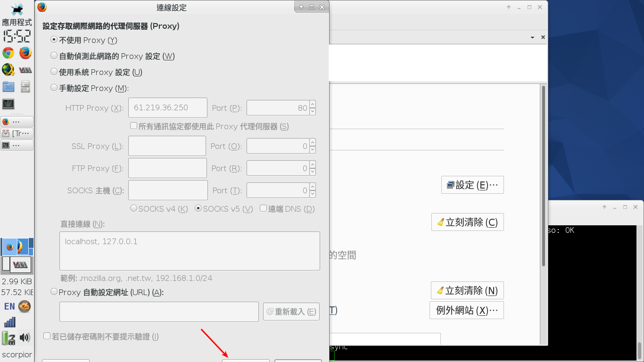The height and width of the screenshot is (362, 644).
Task: Select 自動偵測此網路的 Proxy 設定
Action: point(113,56)
